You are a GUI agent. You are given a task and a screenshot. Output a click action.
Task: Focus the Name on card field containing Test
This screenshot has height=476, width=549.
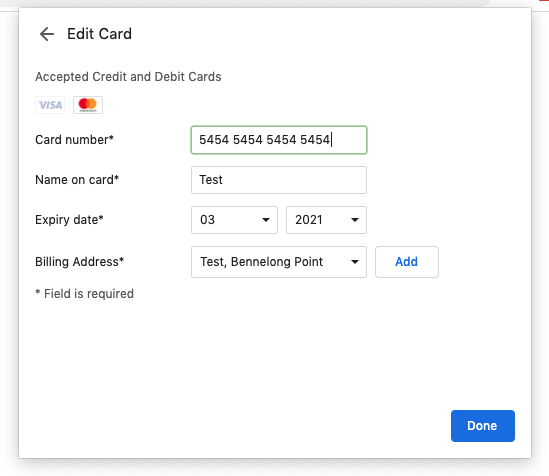(279, 180)
